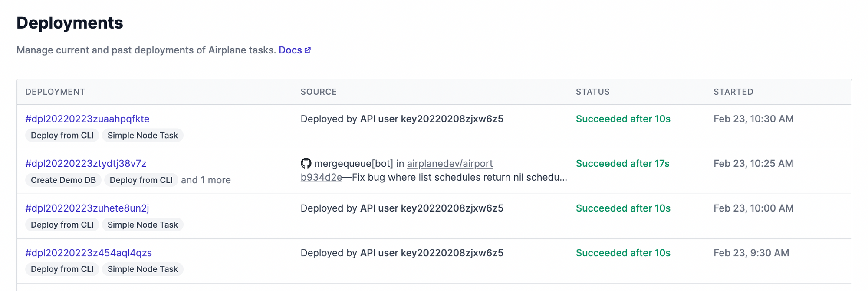Click Simple Node Task tag in 10:00 AM row
Image resolution: width=868 pixels, height=291 pixels.
click(x=143, y=225)
